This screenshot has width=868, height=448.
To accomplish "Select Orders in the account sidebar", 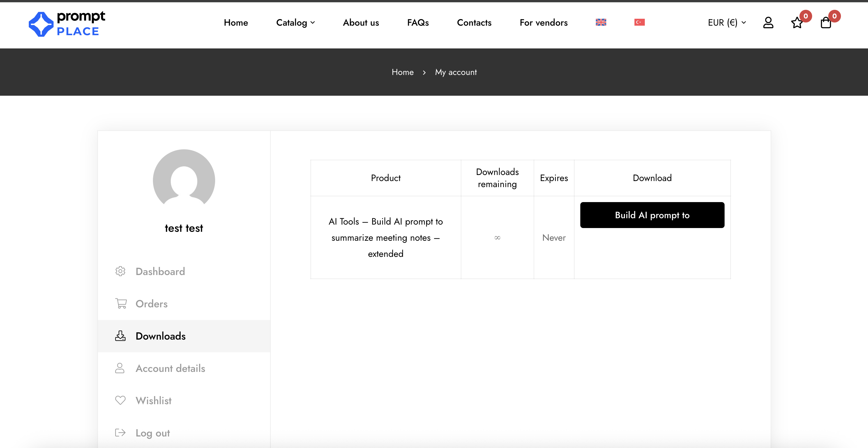I will tap(184, 304).
